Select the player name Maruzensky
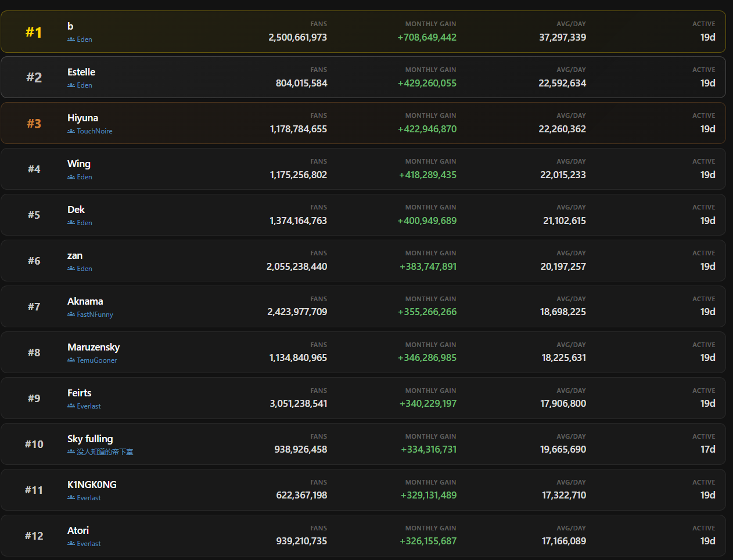The height and width of the screenshot is (560, 733). pos(94,347)
